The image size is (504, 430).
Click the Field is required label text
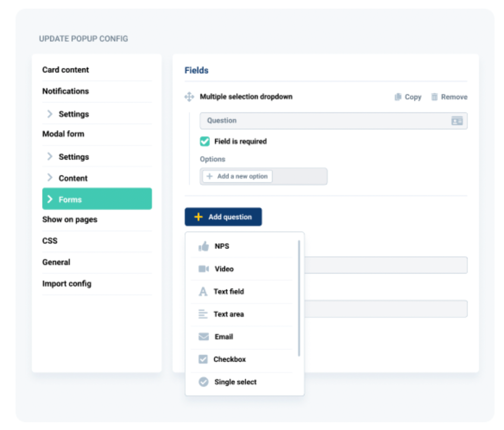point(240,141)
